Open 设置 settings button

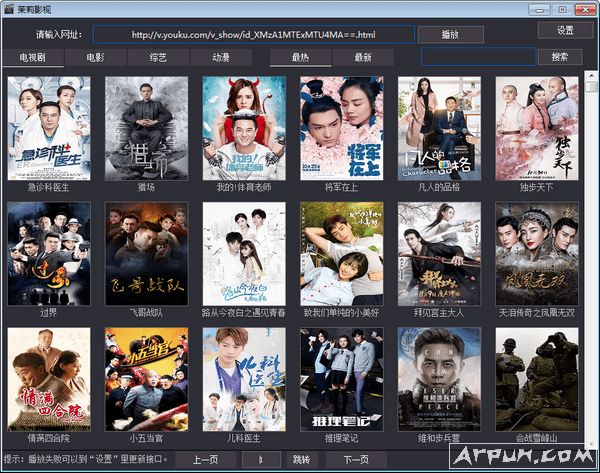tap(565, 31)
